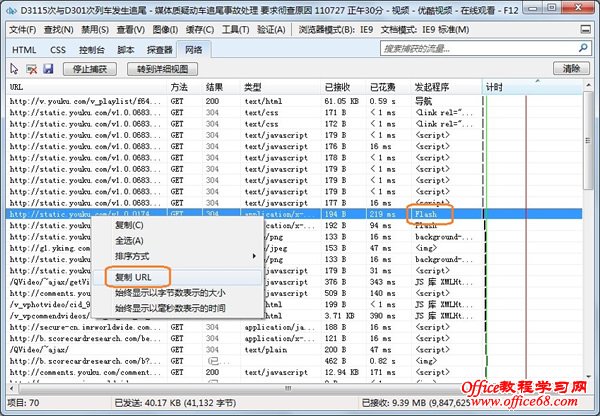Open the 禁用(S) menu
This screenshot has width=600, height=416.
[95, 29]
